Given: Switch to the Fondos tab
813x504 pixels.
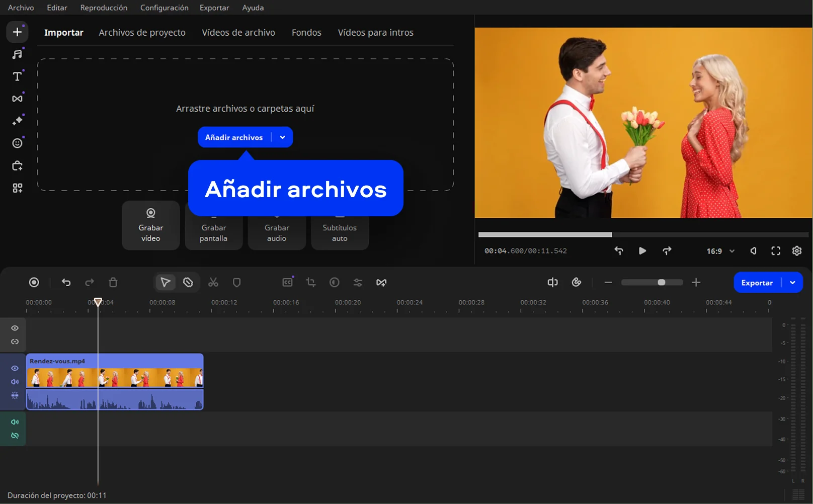Looking at the screenshot, I should pos(306,33).
